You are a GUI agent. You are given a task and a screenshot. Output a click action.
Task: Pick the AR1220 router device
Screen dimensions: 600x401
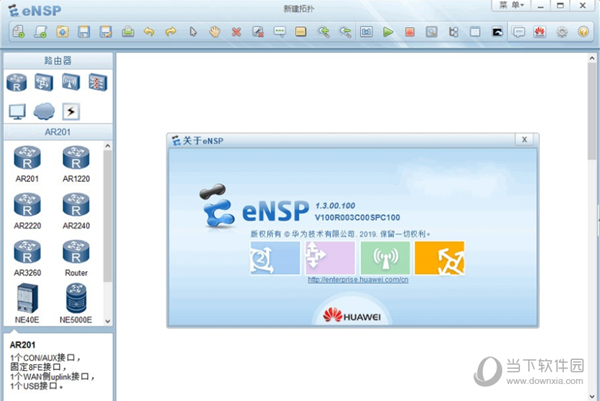pyautogui.click(x=76, y=164)
